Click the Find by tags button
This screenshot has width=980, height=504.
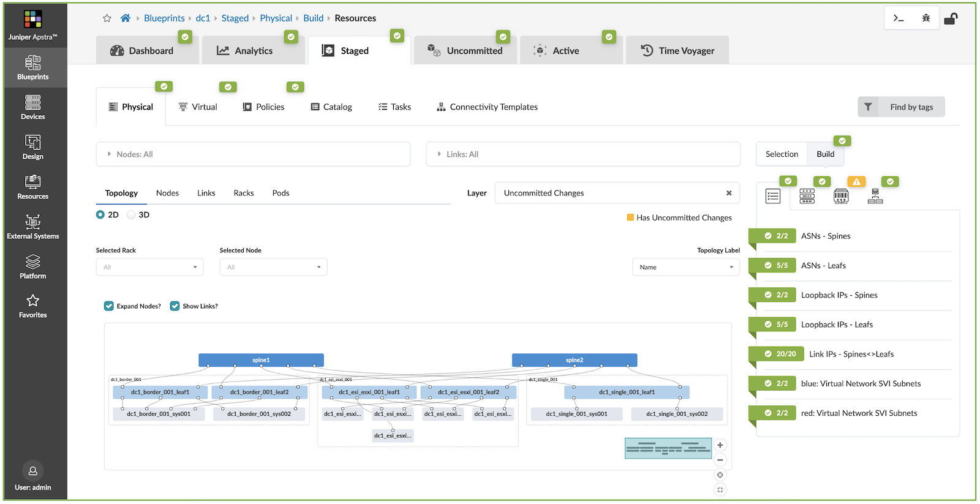[x=902, y=107]
